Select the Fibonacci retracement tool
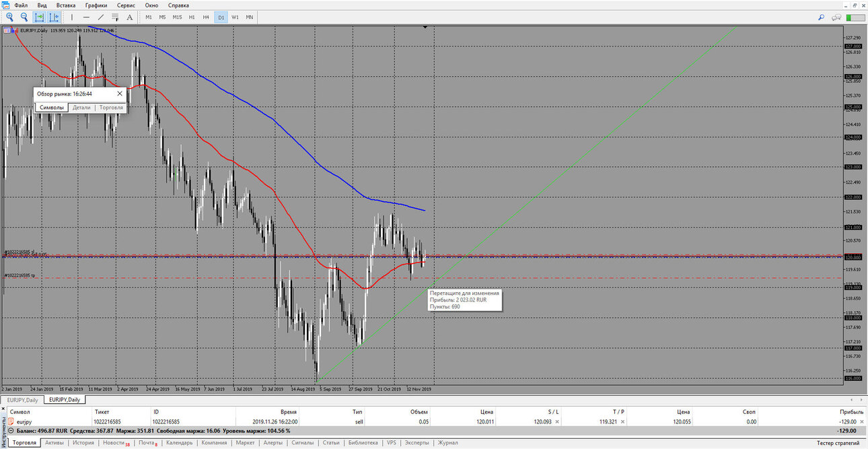Viewport: 868px width, 449px height. pos(116,17)
